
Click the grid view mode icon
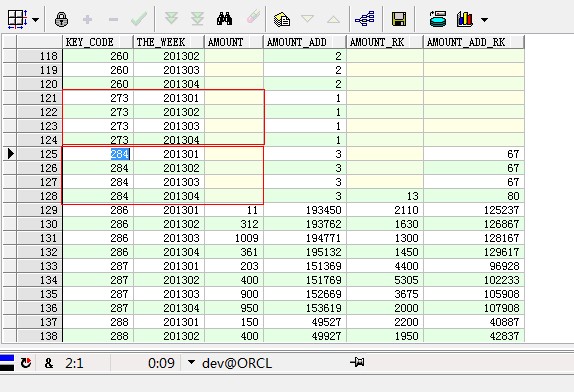tap(17, 19)
